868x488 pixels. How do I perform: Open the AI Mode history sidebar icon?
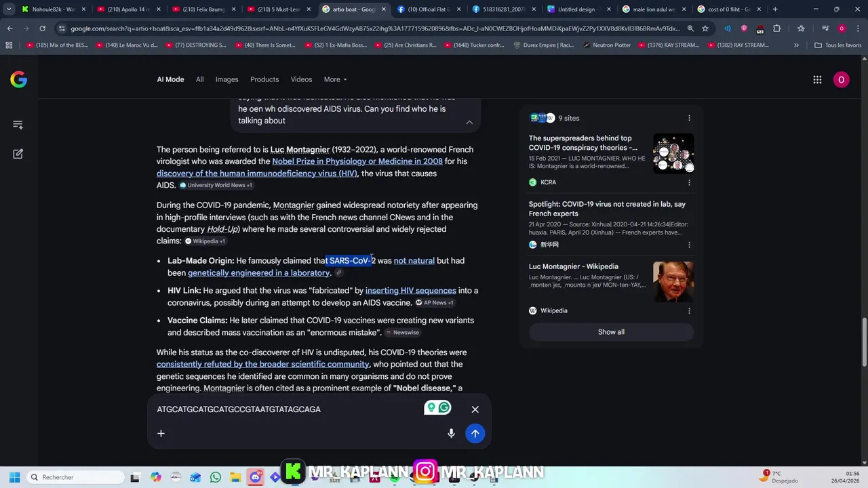18,125
